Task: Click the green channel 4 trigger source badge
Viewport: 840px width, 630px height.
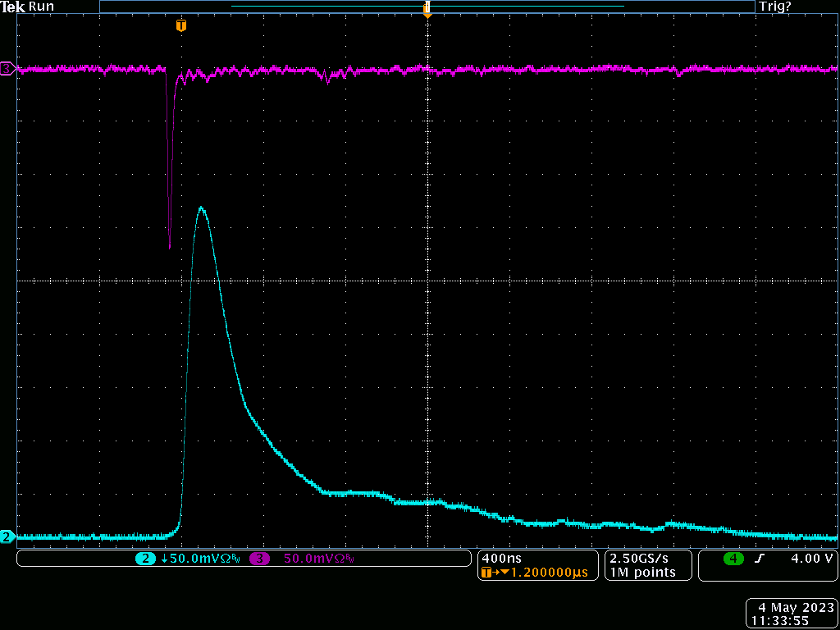Action: coord(733,559)
